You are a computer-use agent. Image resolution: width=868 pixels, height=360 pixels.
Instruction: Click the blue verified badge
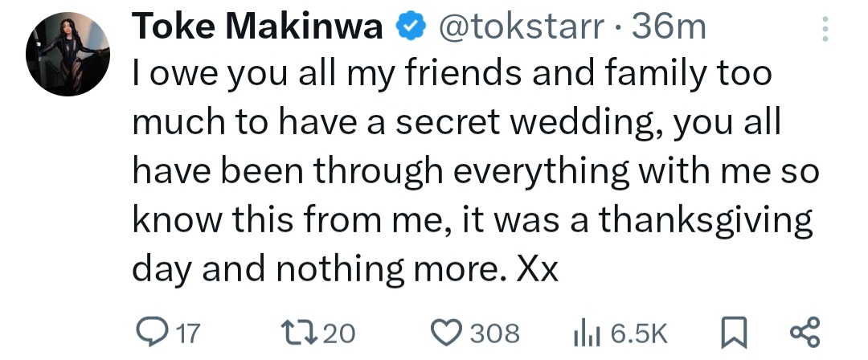click(x=411, y=27)
